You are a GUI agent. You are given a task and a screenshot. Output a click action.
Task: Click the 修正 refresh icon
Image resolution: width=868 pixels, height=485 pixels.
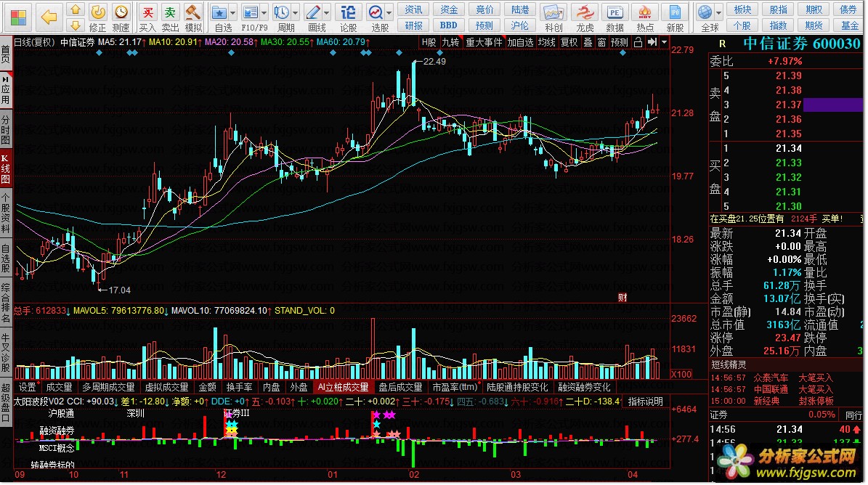98,12
